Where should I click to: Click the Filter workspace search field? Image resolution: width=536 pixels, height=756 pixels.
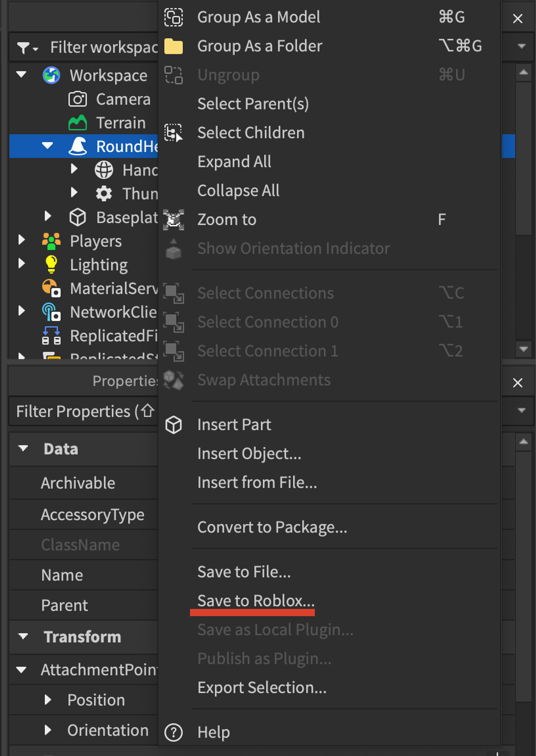(104, 47)
